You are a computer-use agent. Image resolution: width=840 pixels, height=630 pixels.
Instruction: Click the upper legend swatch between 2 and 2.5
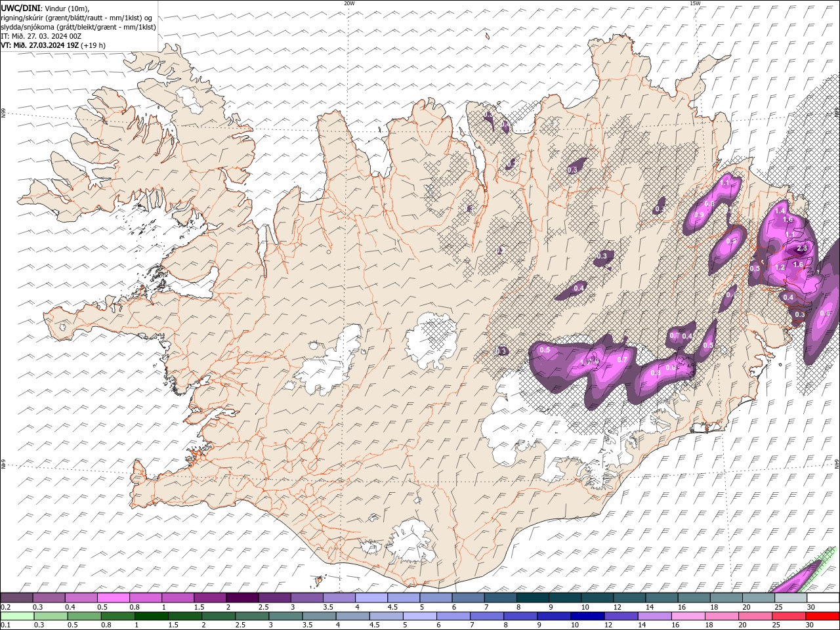click(242, 598)
